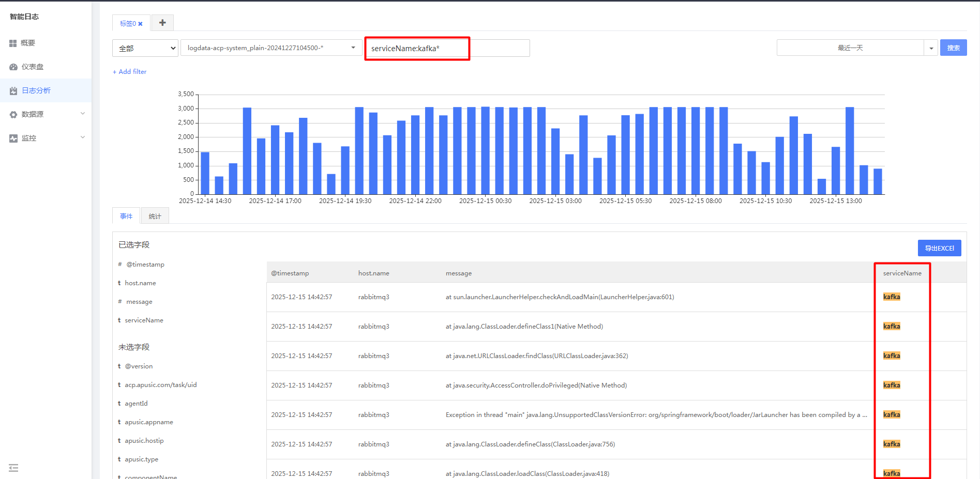The height and width of the screenshot is (479, 980).
Task: Collapse sidebar using bottom menu icon
Action: pos(13,468)
